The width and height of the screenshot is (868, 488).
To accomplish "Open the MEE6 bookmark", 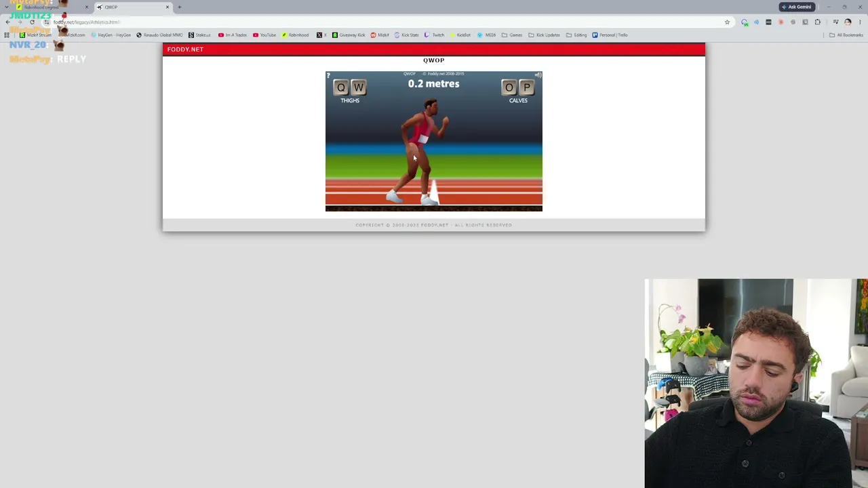I will click(x=486, y=35).
